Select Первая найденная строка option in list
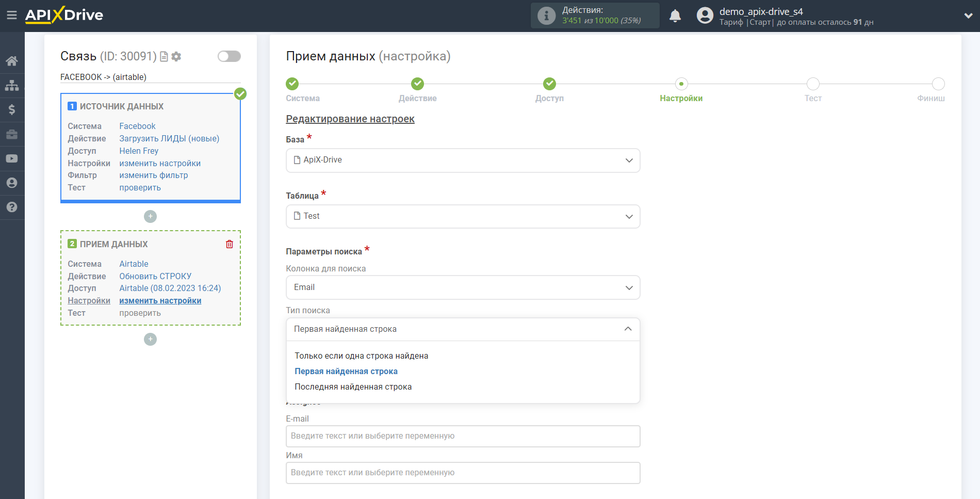980x499 pixels. pos(346,371)
